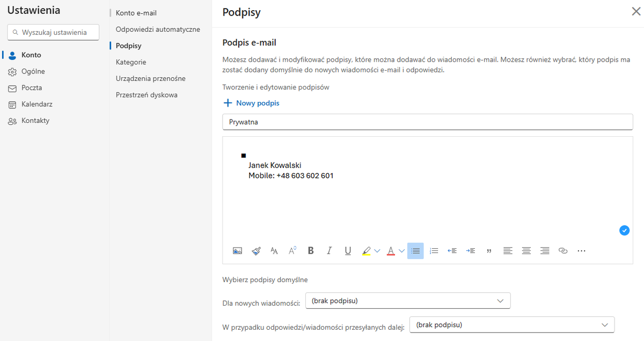
Task: Add a quote block to the signature
Action: click(489, 250)
